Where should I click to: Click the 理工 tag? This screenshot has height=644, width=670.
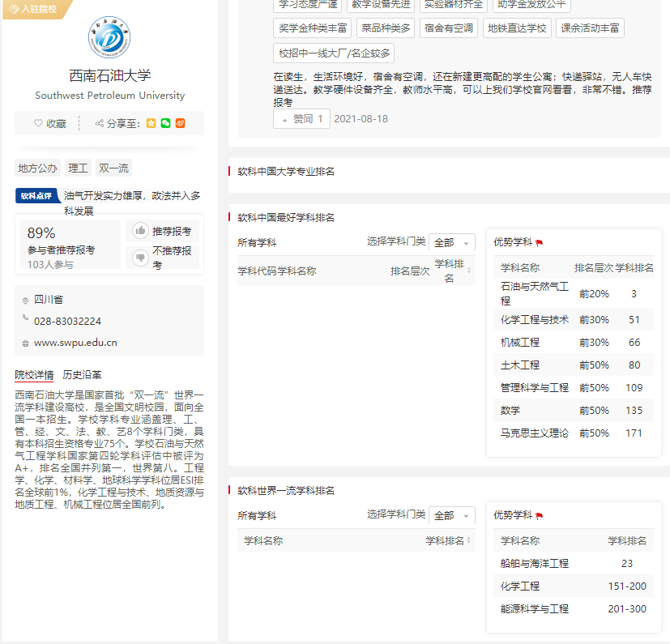pos(78,168)
